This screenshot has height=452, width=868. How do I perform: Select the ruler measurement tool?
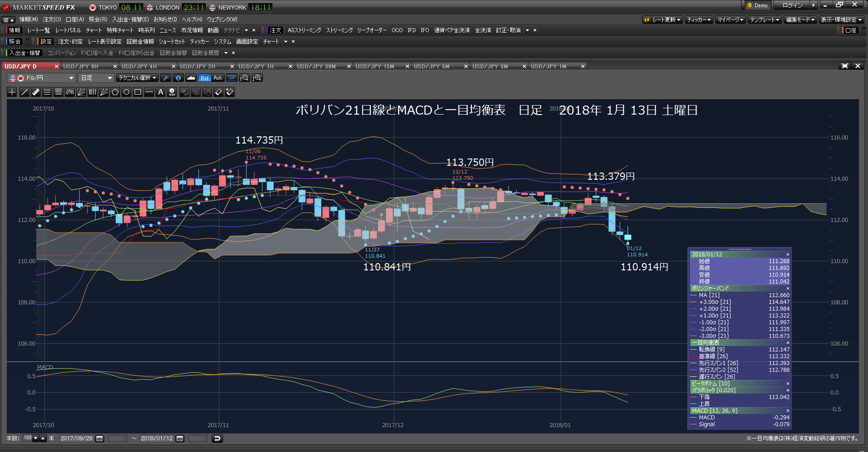(x=36, y=92)
